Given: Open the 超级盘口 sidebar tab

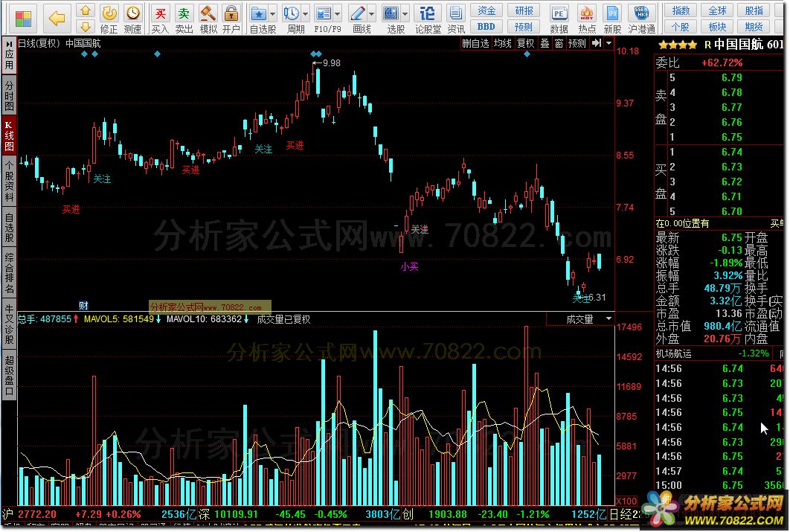Looking at the screenshot, I should (9, 375).
